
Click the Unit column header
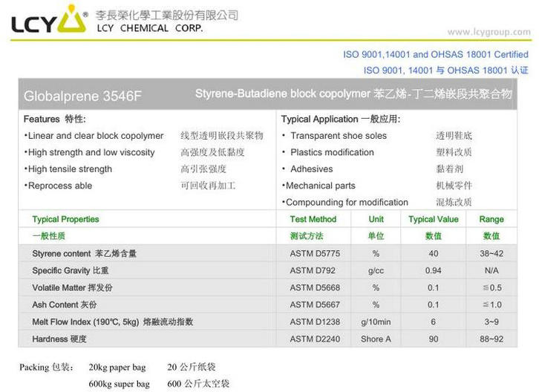click(376, 219)
